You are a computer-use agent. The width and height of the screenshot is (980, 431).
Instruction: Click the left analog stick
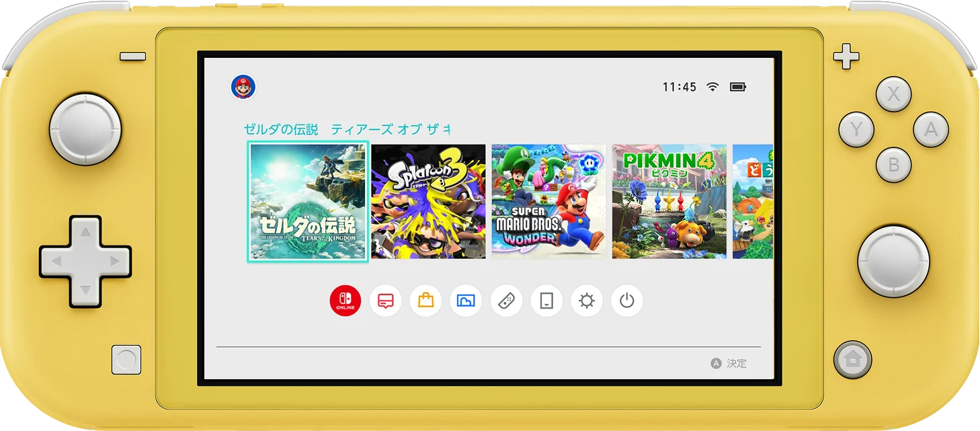point(85,130)
